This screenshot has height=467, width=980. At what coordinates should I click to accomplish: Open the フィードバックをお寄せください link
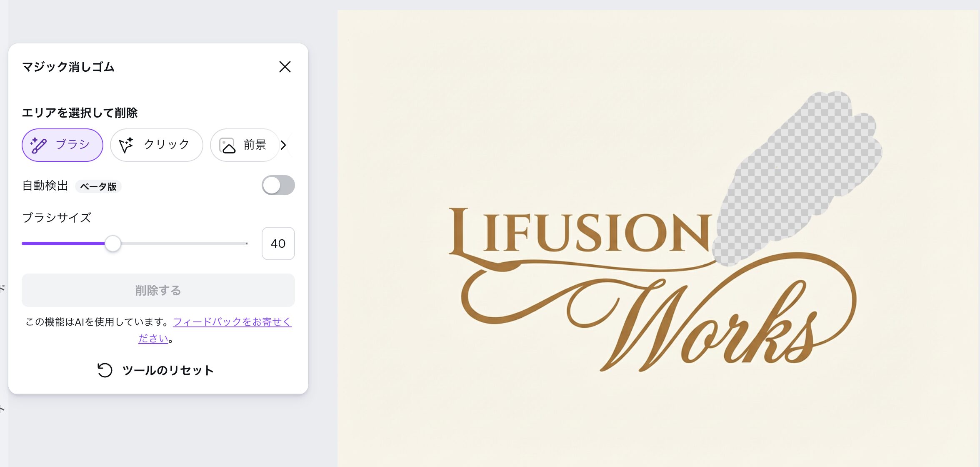click(x=232, y=322)
